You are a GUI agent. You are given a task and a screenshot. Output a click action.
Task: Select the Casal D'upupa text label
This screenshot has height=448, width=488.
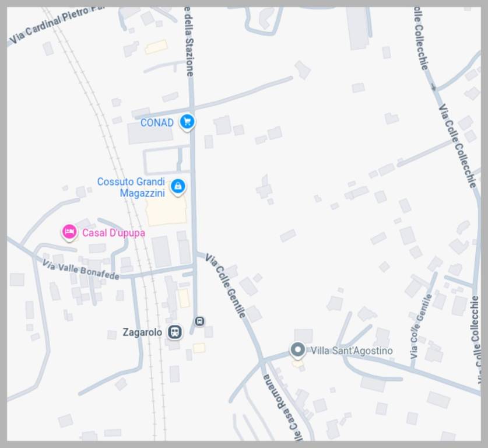tap(114, 233)
